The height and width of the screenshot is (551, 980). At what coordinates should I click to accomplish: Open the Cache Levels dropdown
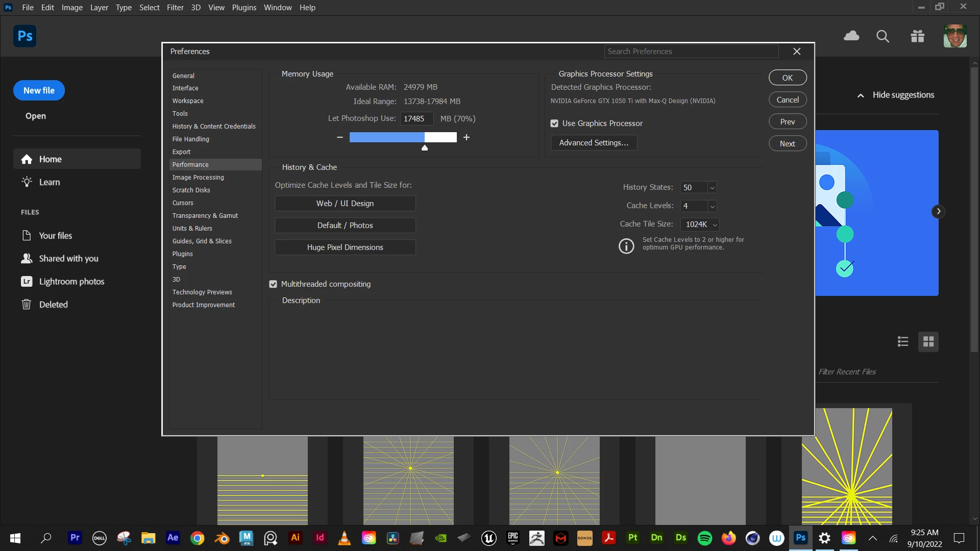(713, 206)
